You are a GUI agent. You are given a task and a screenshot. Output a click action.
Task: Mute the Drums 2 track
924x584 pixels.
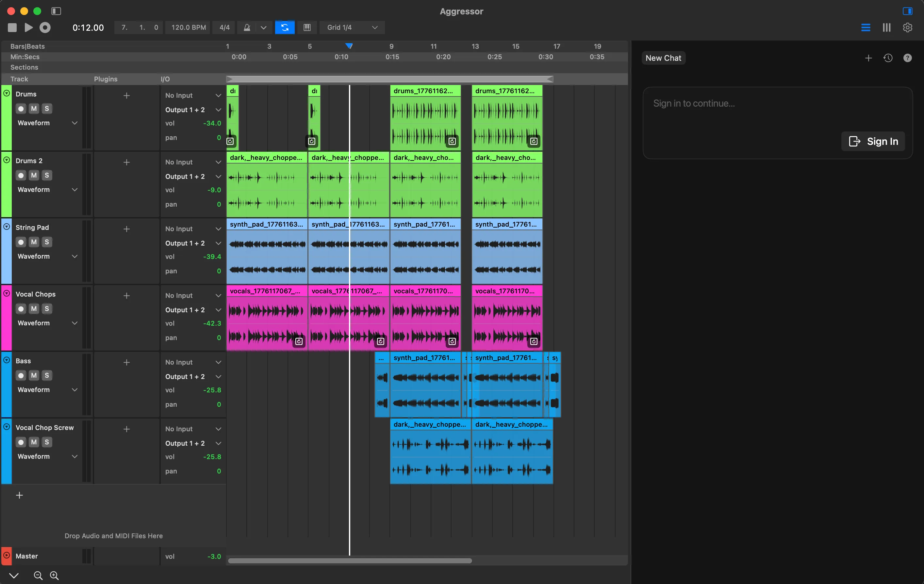(34, 176)
